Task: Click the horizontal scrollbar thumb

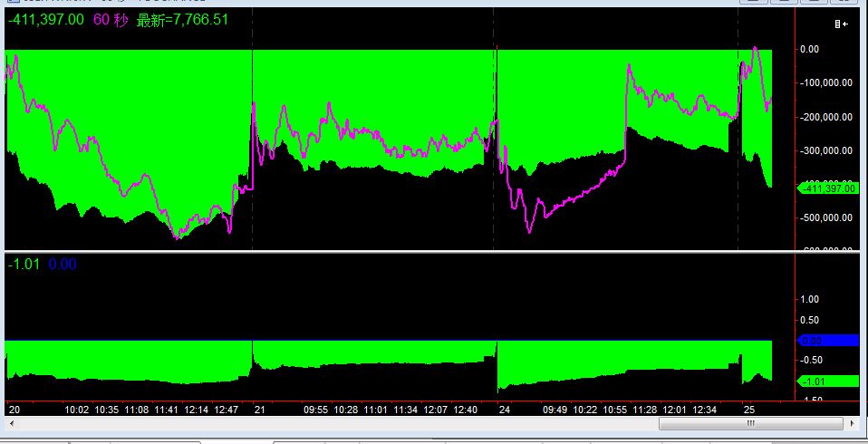Action: click(x=750, y=423)
